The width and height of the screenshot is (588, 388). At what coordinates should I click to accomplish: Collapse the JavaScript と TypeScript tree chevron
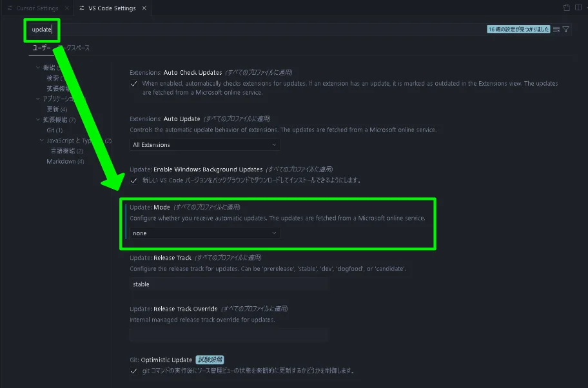(x=42, y=141)
